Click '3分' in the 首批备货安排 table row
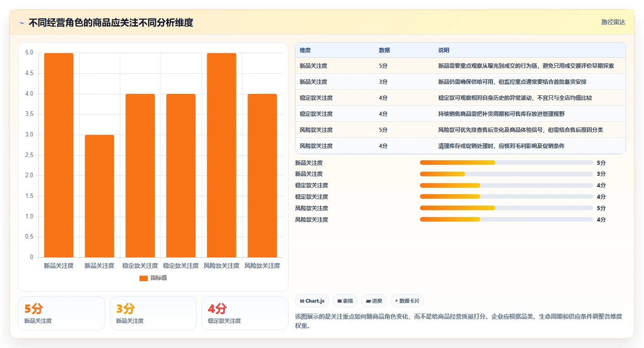Screen dimensions: 644x348 [x=383, y=82]
